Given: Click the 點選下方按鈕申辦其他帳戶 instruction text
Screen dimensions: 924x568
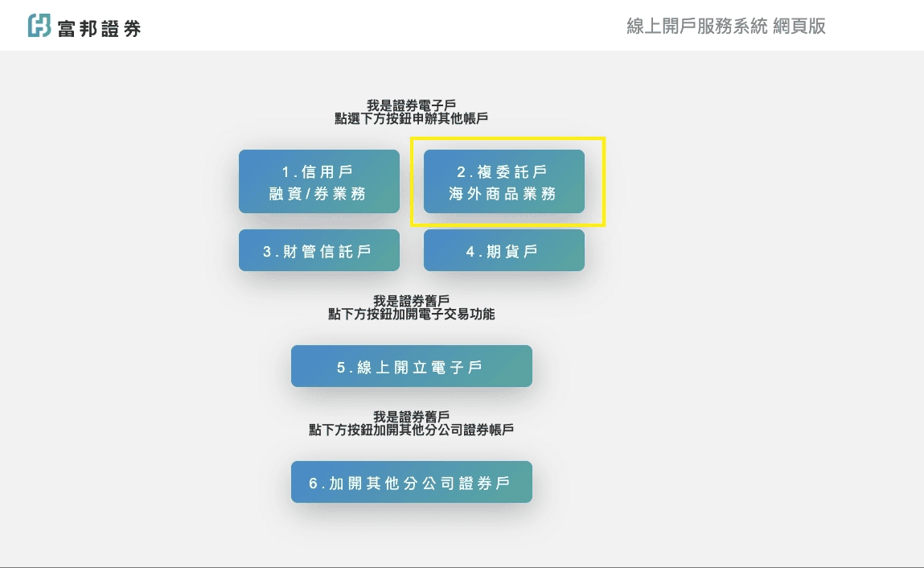Looking at the screenshot, I should (411, 118).
